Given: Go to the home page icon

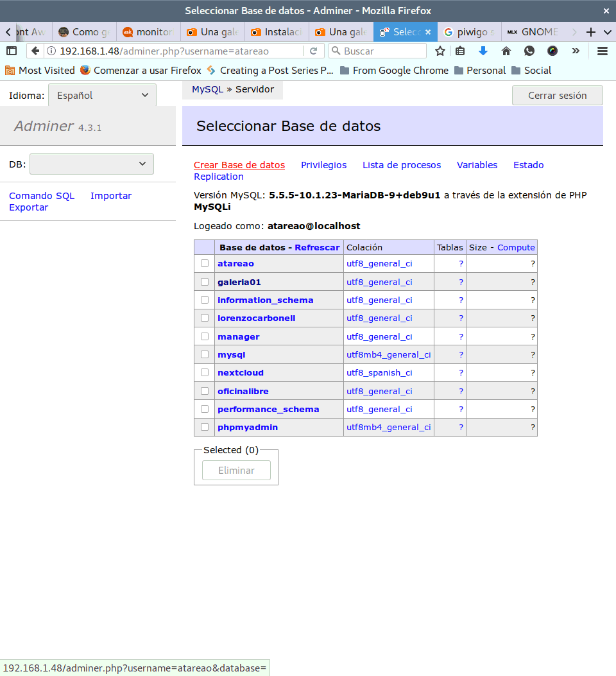Looking at the screenshot, I should coord(506,51).
